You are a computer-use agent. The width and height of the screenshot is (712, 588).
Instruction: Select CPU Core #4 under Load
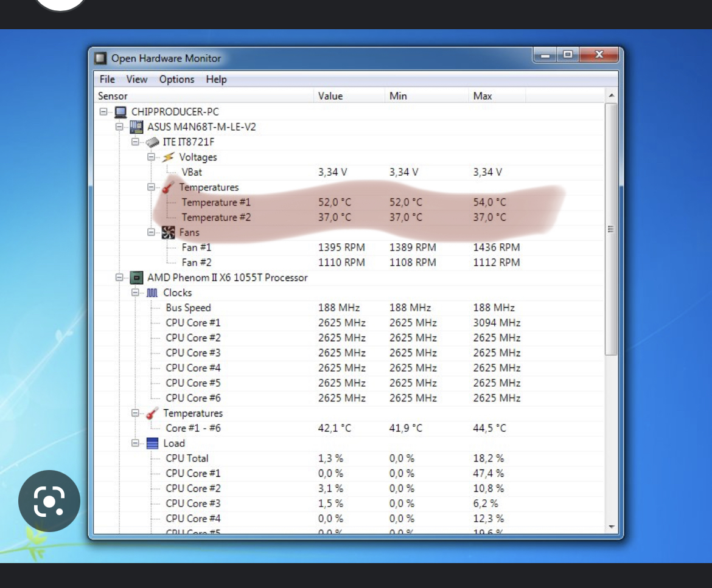(349, 518)
